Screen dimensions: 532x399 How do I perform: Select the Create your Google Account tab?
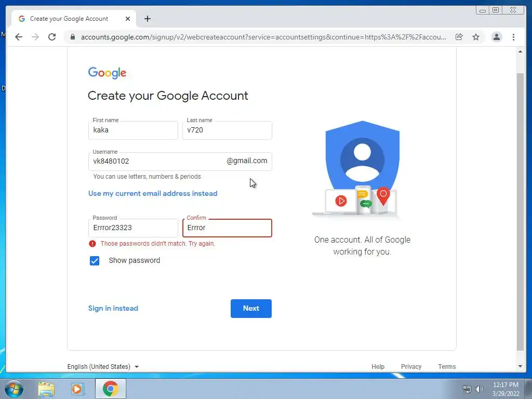(x=74, y=19)
